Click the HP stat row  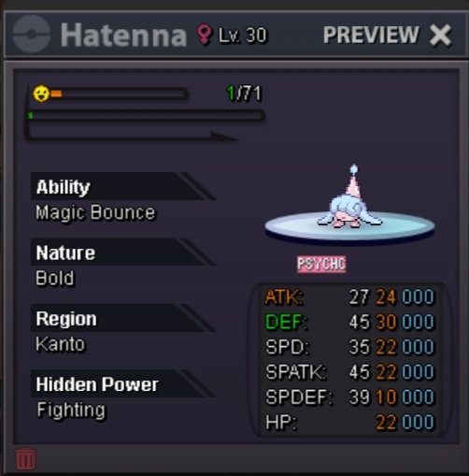coord(349,423)
